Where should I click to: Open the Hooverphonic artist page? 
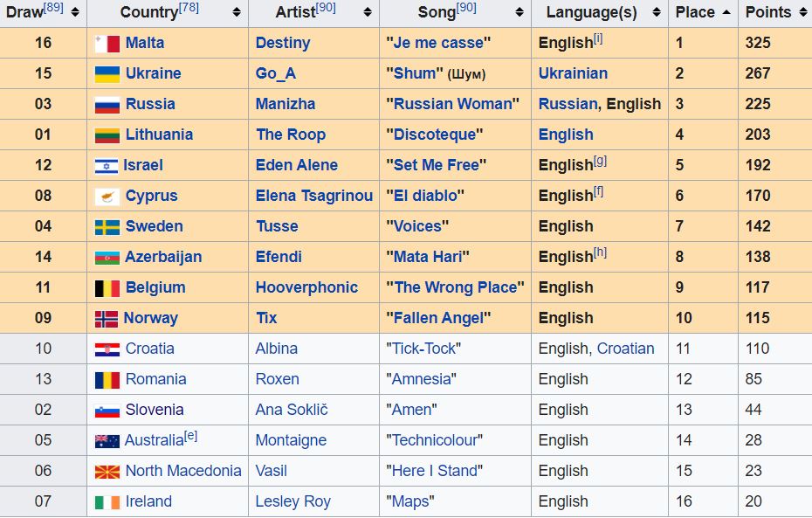(306, 287)
